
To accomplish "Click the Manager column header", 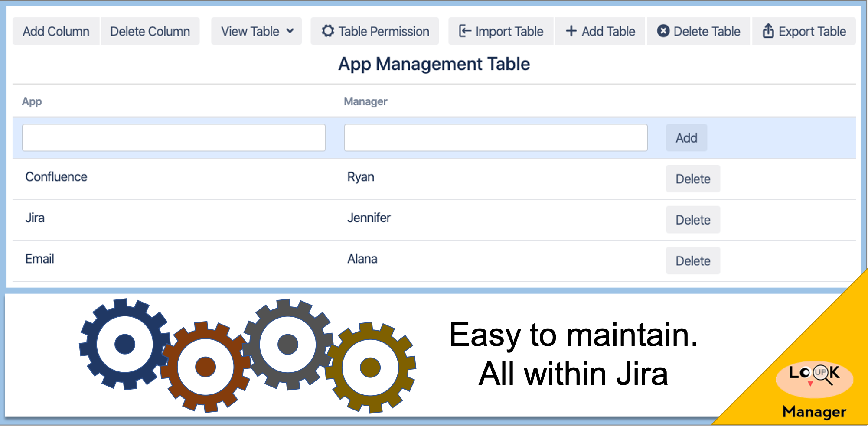I will point(365,101).
